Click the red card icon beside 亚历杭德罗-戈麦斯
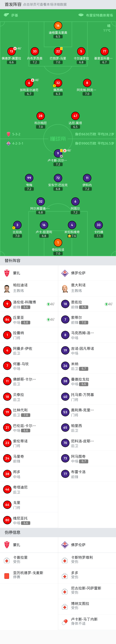Image resolution: width=116 pixels, height=644 pixels. click(7, 576)
